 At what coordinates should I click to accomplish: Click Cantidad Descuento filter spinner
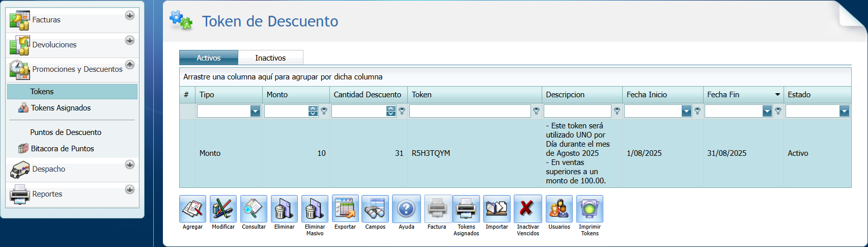pyautogui.click(x=390, y=111)
